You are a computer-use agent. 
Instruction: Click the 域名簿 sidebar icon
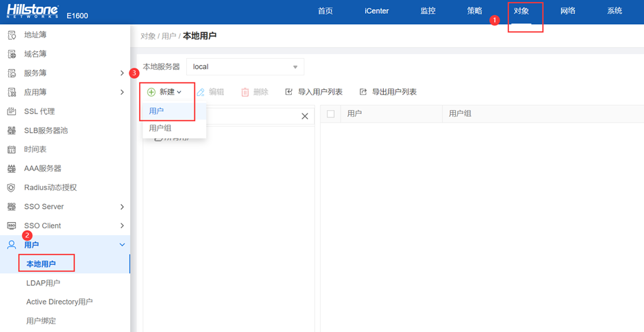point(12,54)
